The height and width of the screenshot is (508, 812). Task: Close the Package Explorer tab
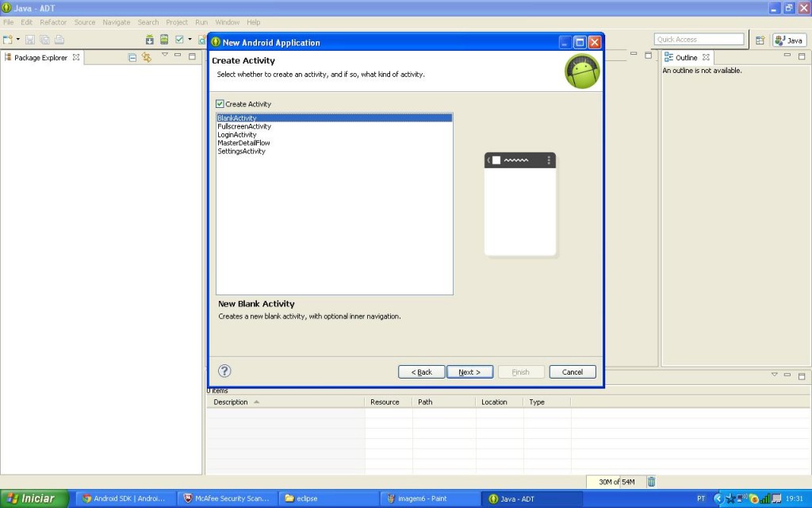pos(76,57)
